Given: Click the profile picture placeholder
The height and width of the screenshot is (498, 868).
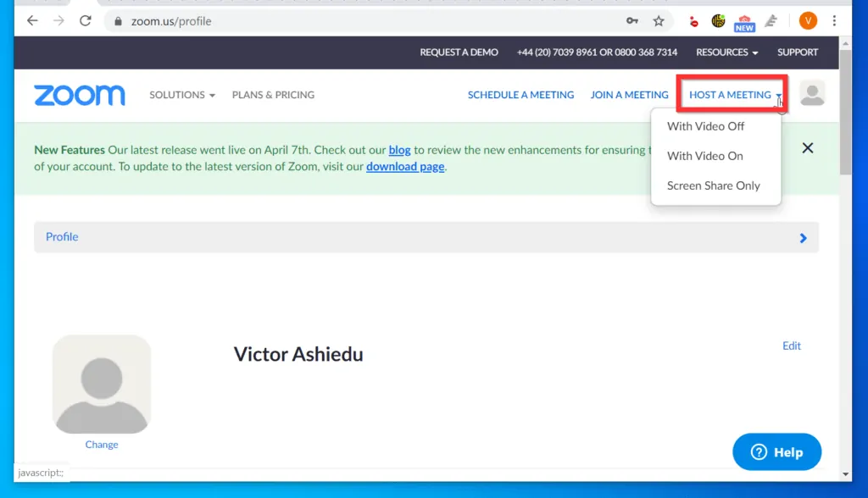Looking at the screenshot, I should click(x=102, y=384).
